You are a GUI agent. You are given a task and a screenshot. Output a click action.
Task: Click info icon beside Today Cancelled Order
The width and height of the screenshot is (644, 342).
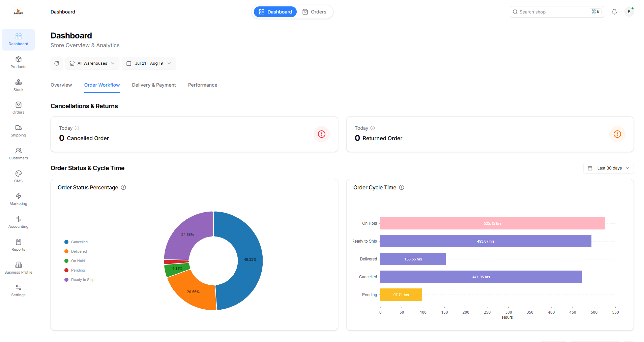pos(77,128)
